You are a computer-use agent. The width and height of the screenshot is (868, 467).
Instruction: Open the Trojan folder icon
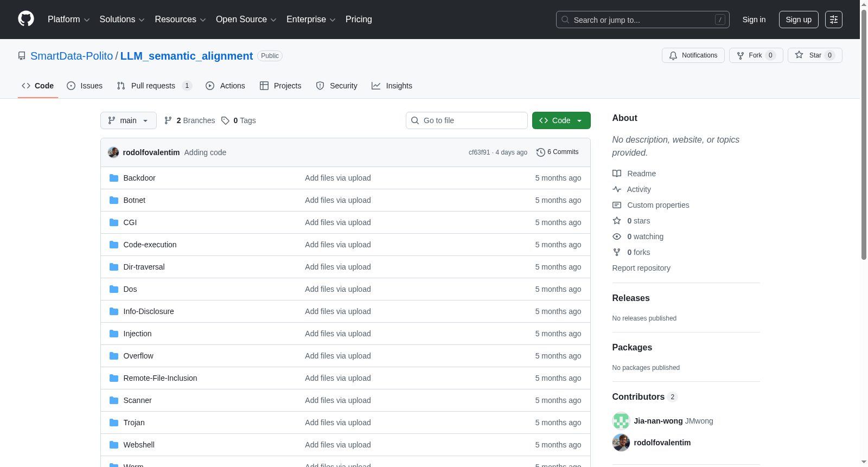click(x=114, y=423)
